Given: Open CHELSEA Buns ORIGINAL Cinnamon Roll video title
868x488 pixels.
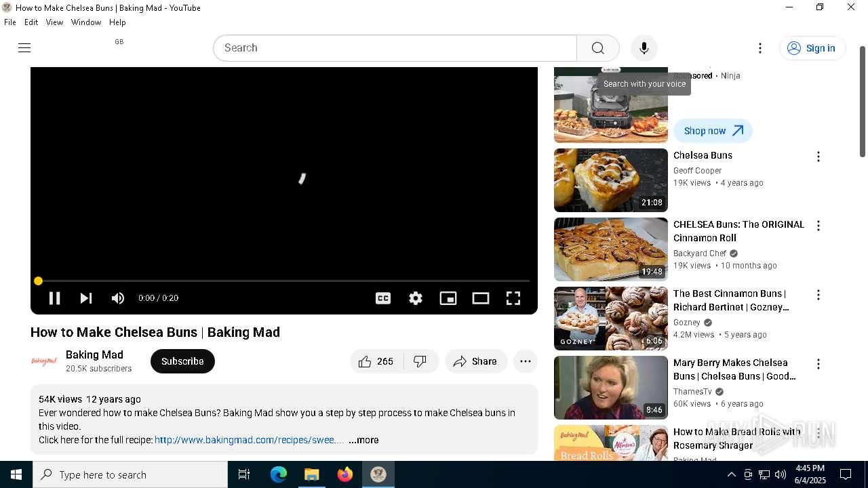Looking at the screenshot, I should (x=738, y=231).
